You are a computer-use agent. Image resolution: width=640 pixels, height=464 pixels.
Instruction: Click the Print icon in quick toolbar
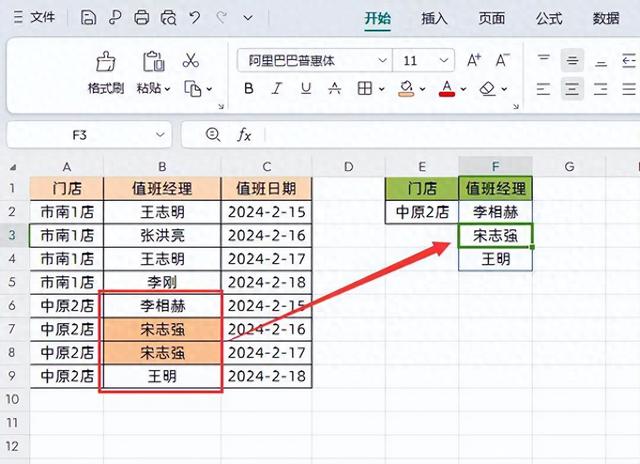[x=142, y=18]
